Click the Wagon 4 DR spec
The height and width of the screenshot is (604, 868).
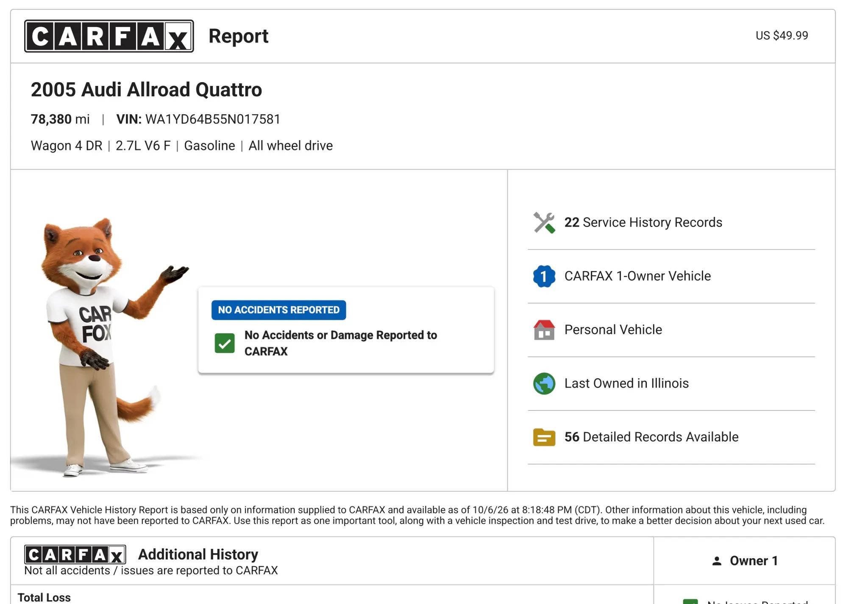point(67,146)
